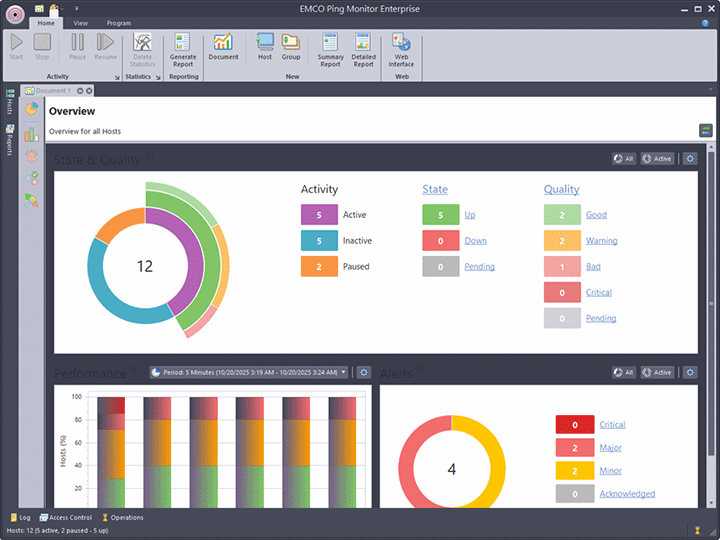720x540 pixels.
Task: Click the blue Inactive count swatch
Action: (319, 241)
